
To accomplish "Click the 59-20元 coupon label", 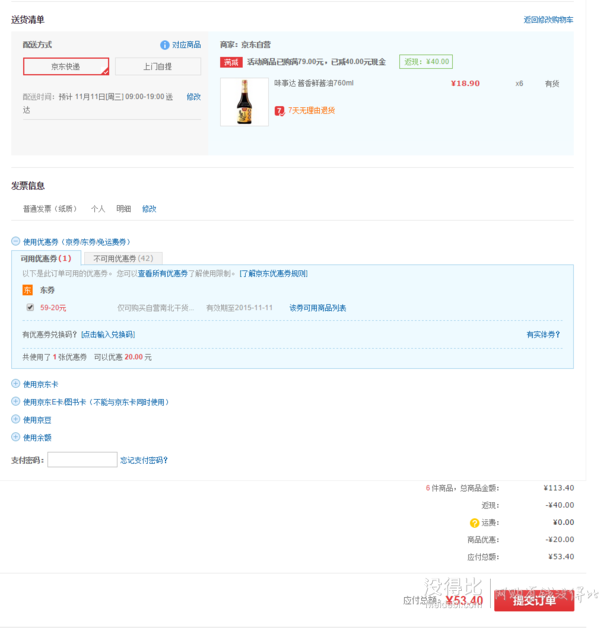I will pos(53,308).
